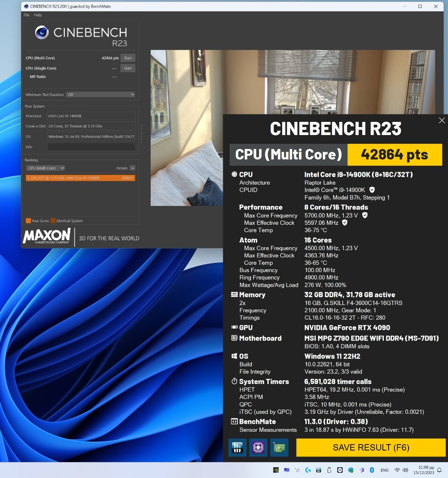448x478 pixels.
Task: Click the Motherboard section icon
Action: click(234, 338)
